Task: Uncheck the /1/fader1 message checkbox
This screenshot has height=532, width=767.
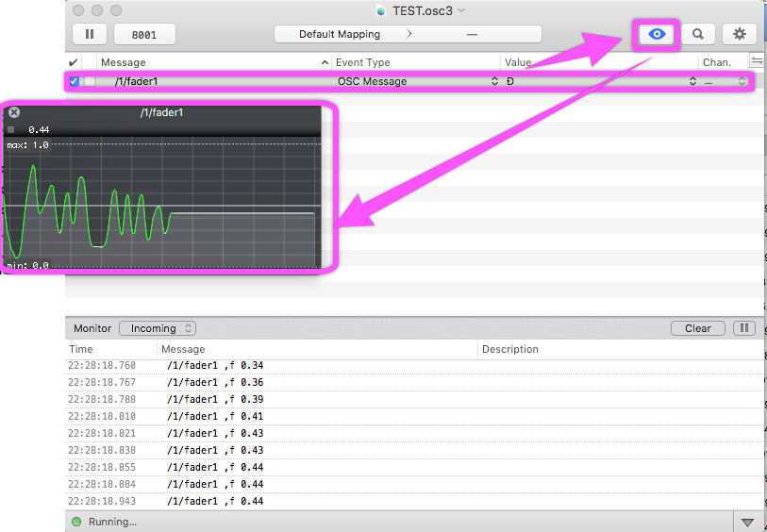Action: (75, 82)
